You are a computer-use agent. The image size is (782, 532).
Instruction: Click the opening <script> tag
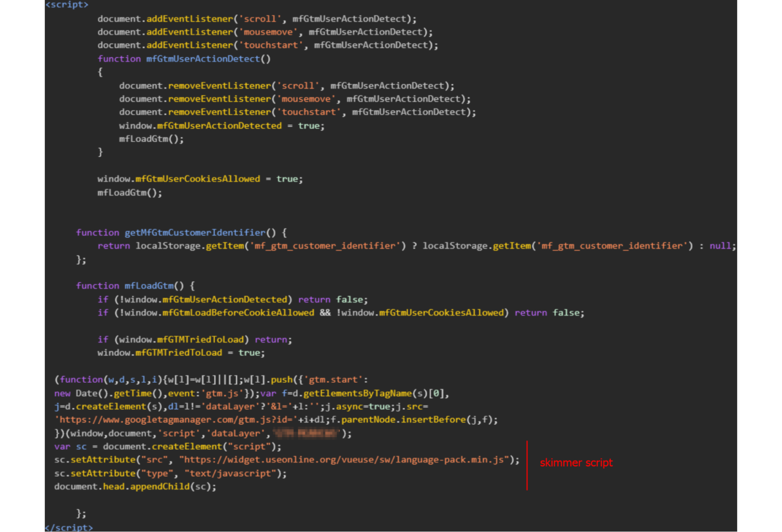pos(67,5)
